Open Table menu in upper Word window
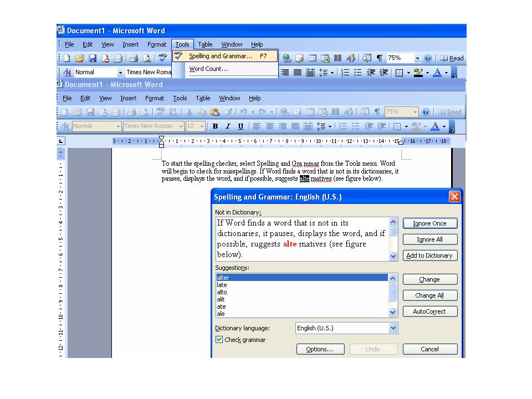The width and height of the screenshot is (532, 399). (205, 44)
